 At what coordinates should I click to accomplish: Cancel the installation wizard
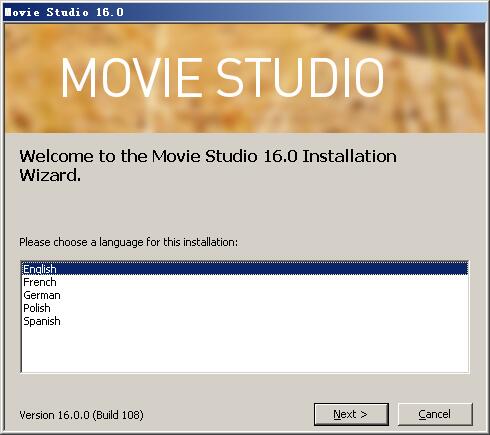click(435, 414)
